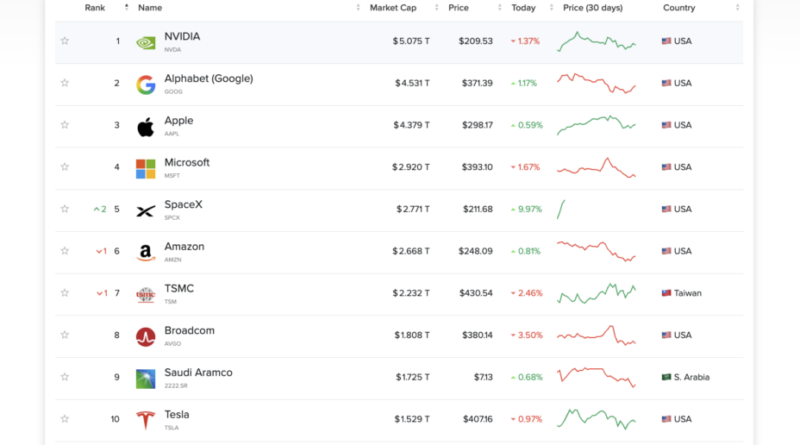
Task: Click the $7.13 Saudi Aramco price
Action: pos(483,377)
